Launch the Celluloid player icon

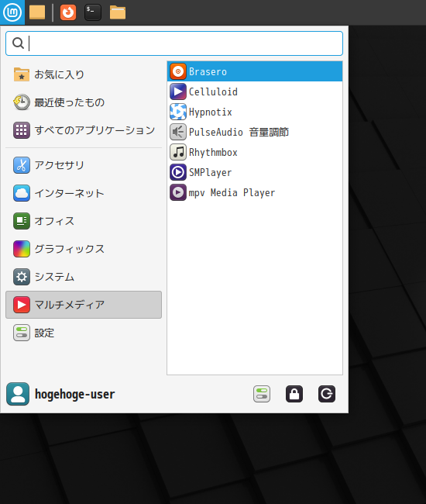tap(178, 91)
